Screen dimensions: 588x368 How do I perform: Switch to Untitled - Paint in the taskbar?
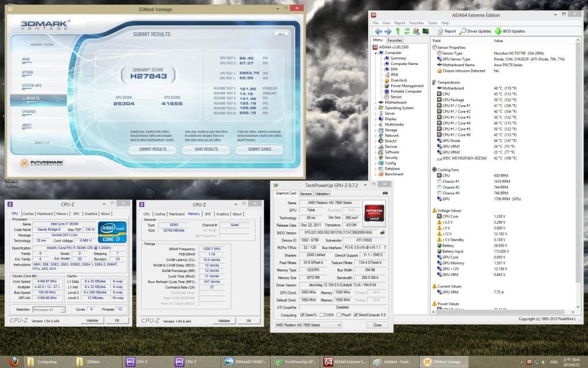point(393,362)
